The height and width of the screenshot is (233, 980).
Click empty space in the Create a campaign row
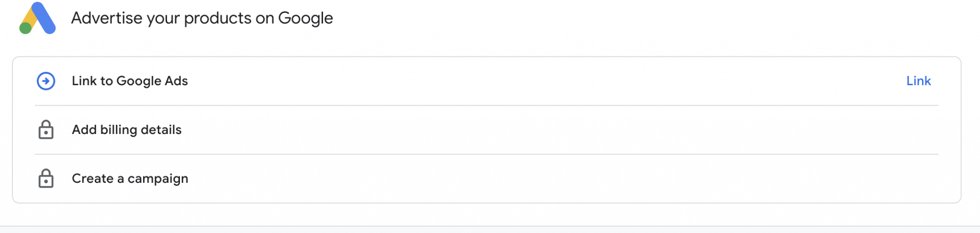[x=526, y=178]
